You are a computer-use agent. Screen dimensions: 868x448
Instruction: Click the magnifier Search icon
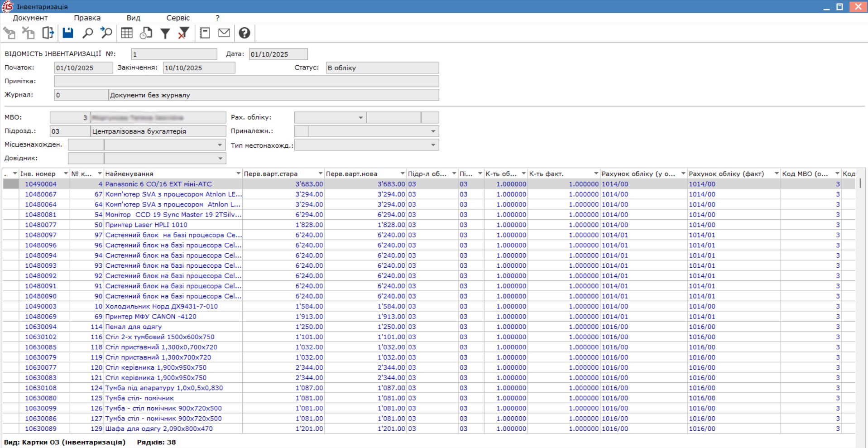click(87, 33)
